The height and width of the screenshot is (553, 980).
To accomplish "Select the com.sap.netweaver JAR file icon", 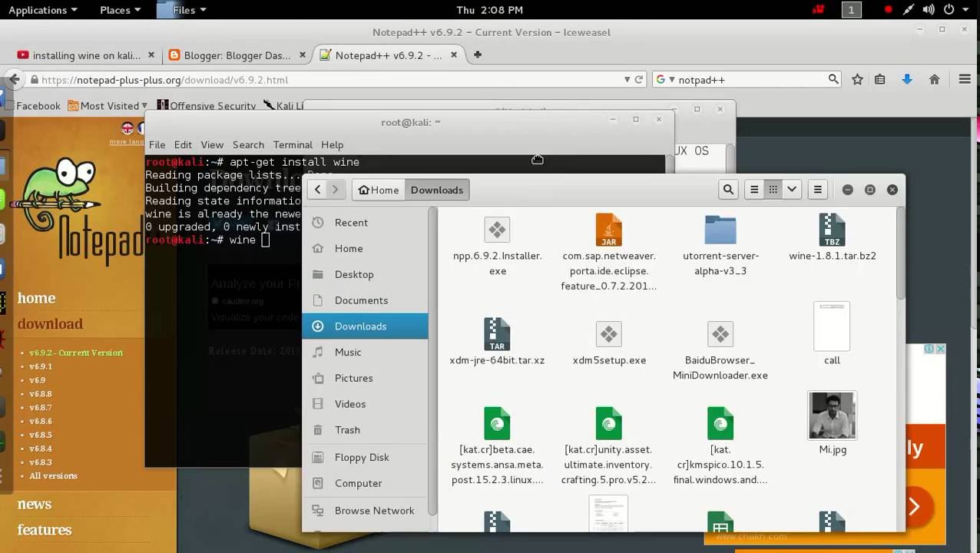I will [608, 229].
